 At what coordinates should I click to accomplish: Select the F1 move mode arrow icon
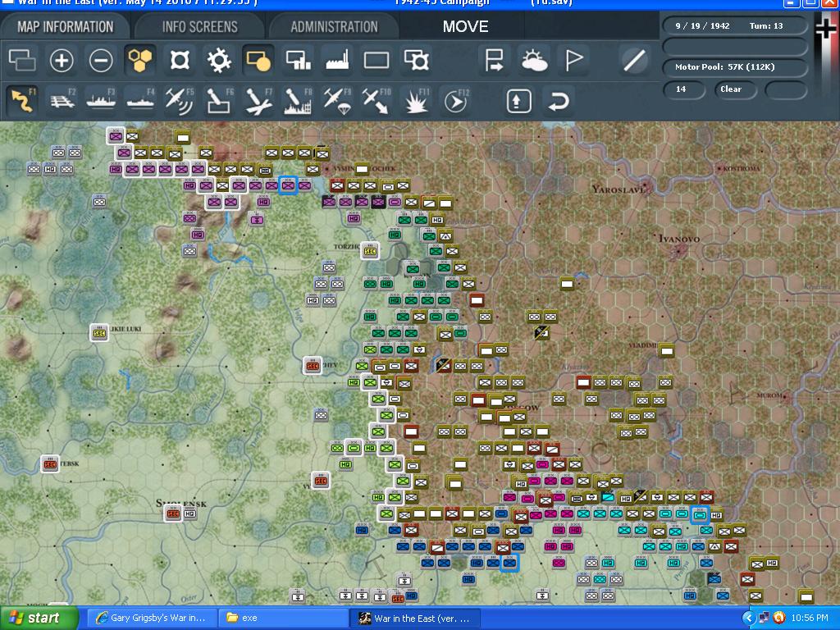tap(22, 101)
